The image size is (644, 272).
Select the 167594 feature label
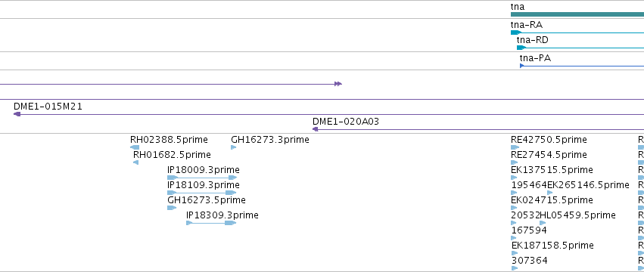tap(529, 230)
